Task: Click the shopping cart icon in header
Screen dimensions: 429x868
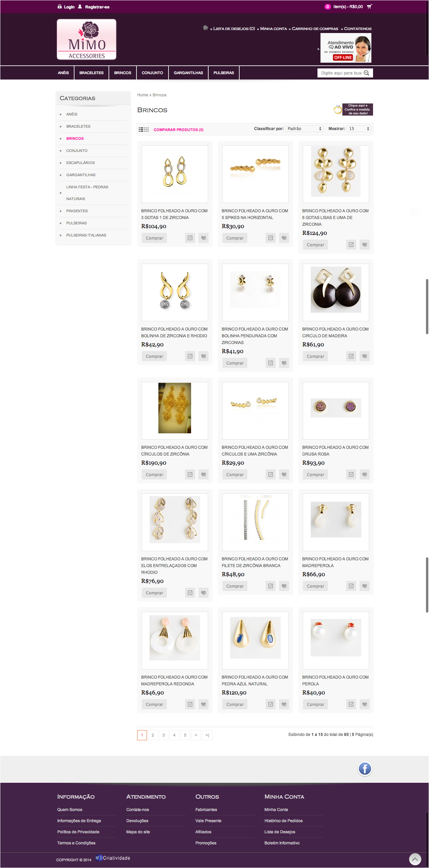Action: click(369, 6)
